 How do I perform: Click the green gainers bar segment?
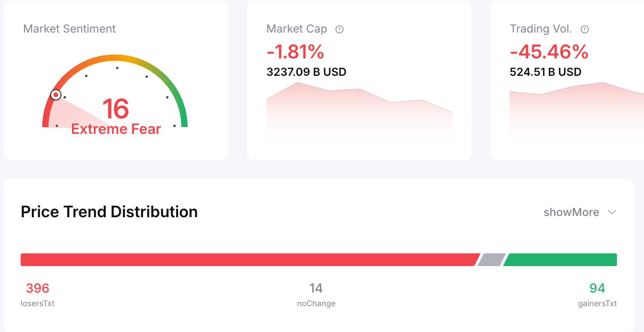click(x=561, y=260)
